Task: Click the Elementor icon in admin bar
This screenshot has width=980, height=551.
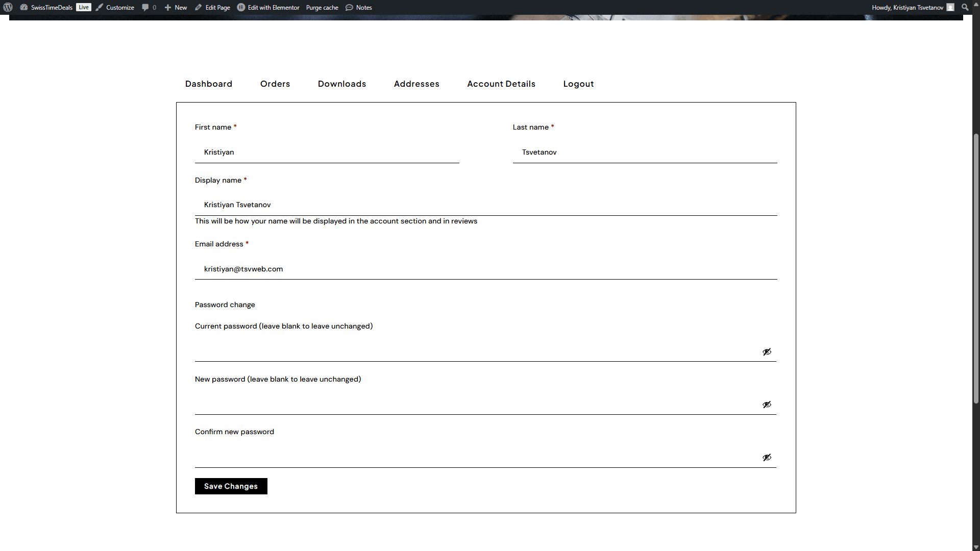Action: (241, 7)
